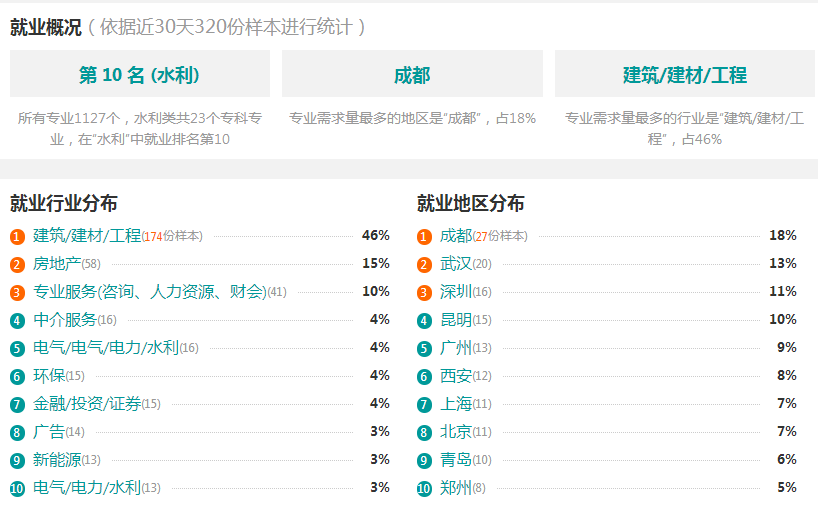
Task: Click rank badge 6 beside 环保
Action: 17,377
